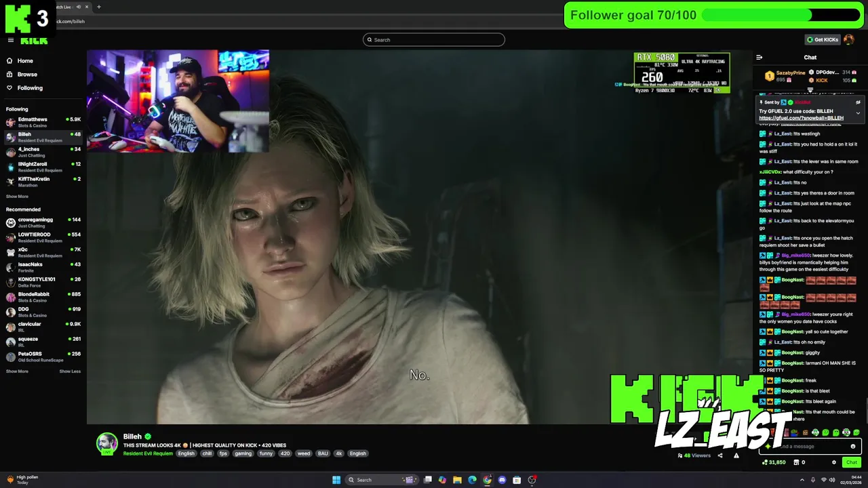Open Edmatthews channel in Following list
Image resolution: width=868 pixels, height=488 pixels.
pyautogui.click(x=43, y=122)
